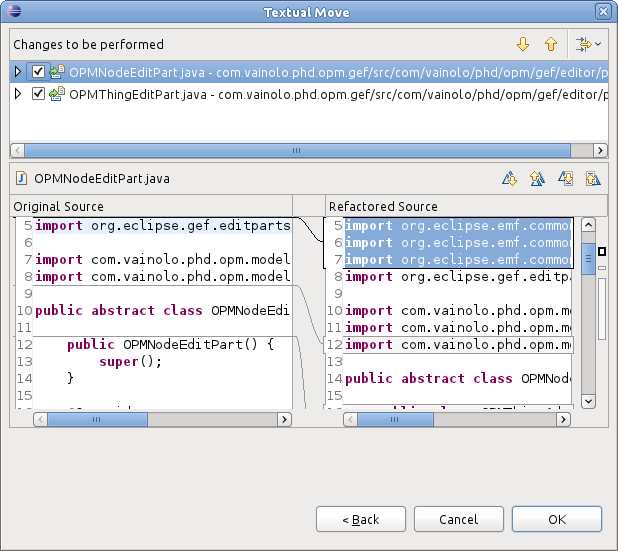Uncheck the OPMThingEditPart.java change checkbox
Image resolution: width=618 pixels, height=551 pixels.
coord(38,94)
